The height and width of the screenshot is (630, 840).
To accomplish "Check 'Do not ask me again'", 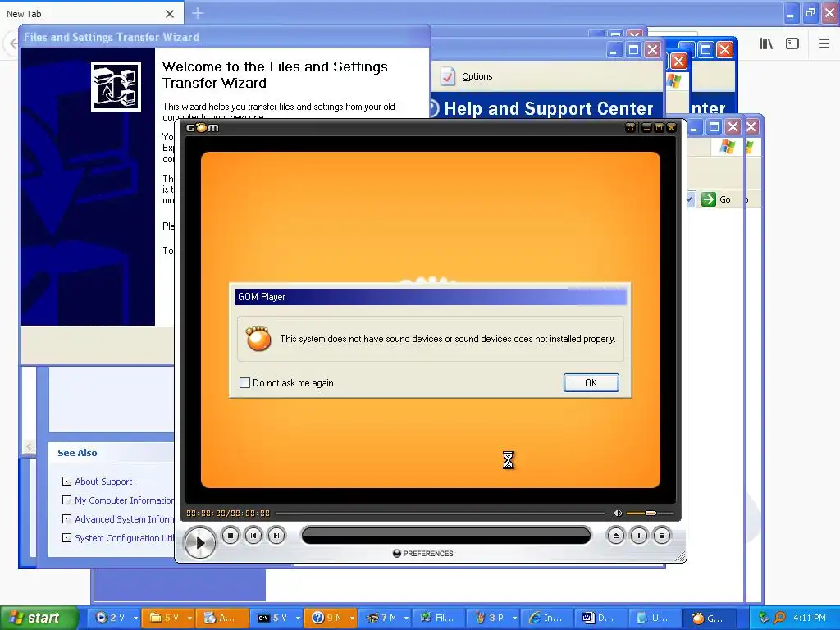I will [x=244, y=382].
